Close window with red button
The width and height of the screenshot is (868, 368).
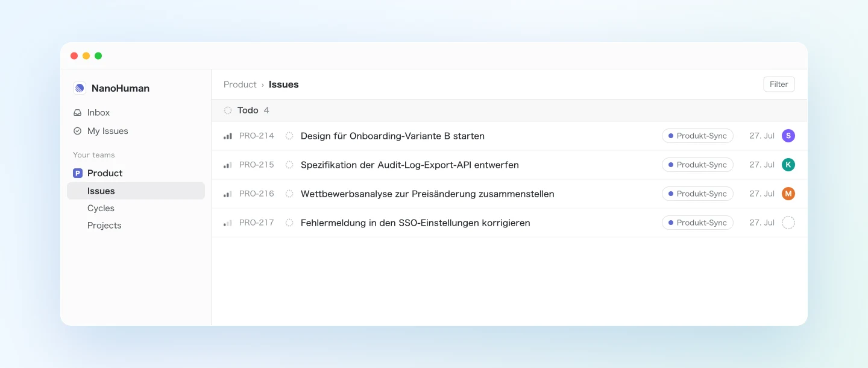74,56
